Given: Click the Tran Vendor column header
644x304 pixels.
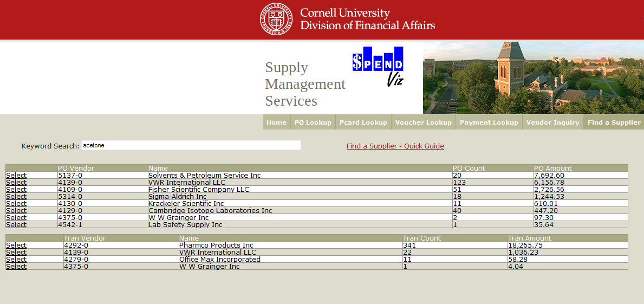Looking at the screenshot, I should 84,238.
